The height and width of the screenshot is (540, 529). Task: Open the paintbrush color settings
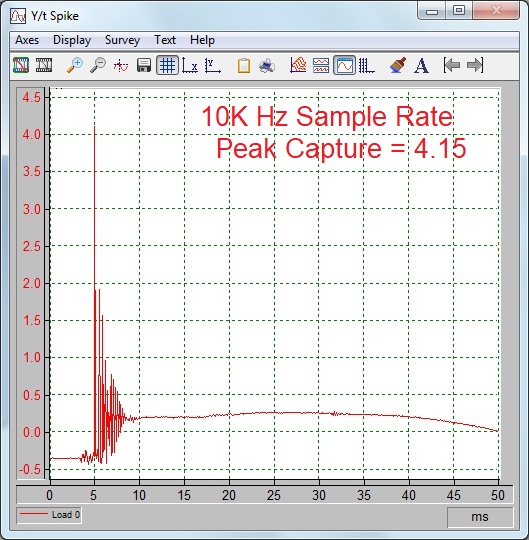click(x=398, y=65)
